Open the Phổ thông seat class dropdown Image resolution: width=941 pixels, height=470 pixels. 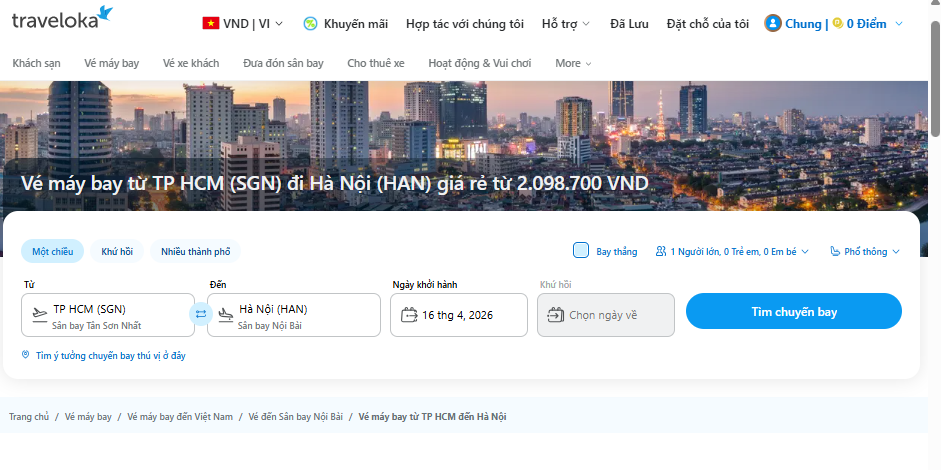point(865,252)
